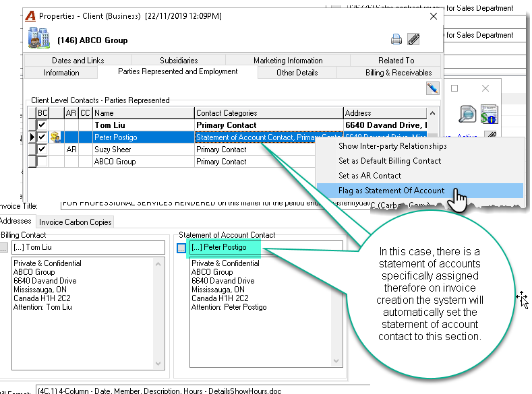Toggle BC checkbox for Tom Liu
The image size is (532, 394).
coord(42,125)
